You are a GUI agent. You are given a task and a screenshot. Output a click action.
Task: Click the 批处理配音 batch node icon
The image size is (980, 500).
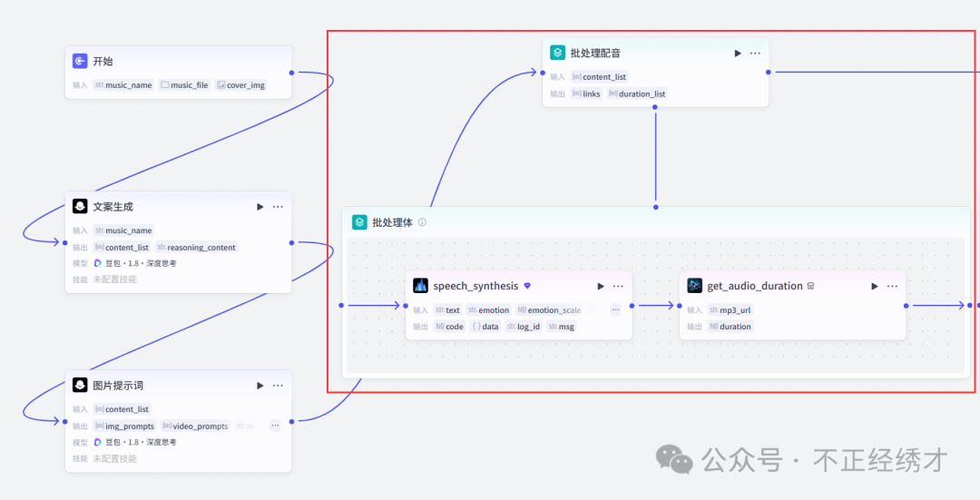pyautogui.click(x=557, y=54)
